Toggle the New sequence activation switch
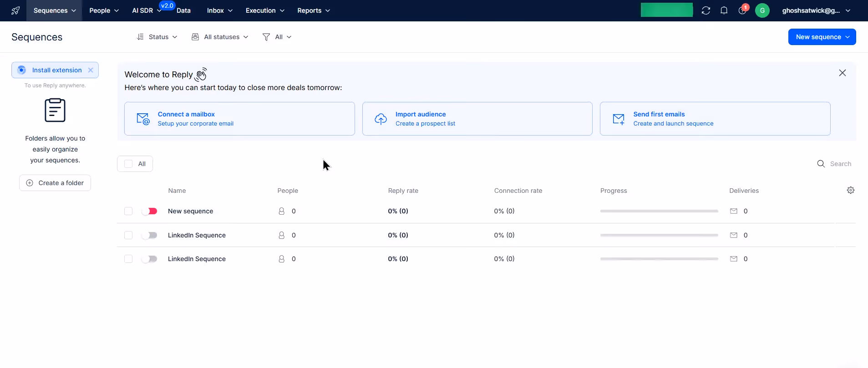868x368 pixels. (x=149, y=211)
